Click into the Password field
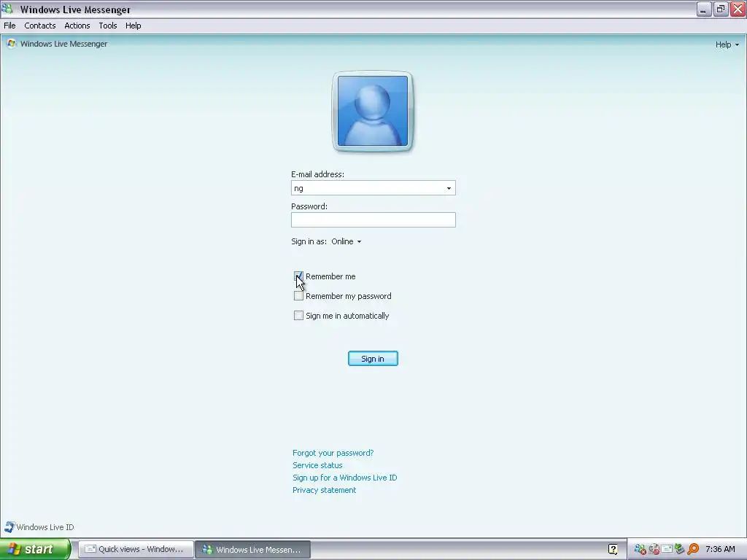Screen dimensions: 747x560 tap(373, 219)
